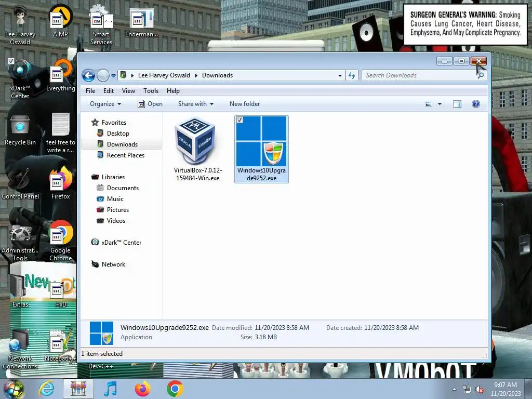Open Music library
This screenshot has height=399, width=532.
coord(115,199)
